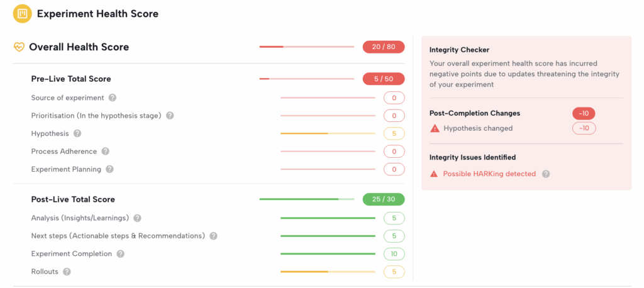The image size is (644, 288).
Task: Click the green 25 / 30 score badge
Action: [384, 199]
